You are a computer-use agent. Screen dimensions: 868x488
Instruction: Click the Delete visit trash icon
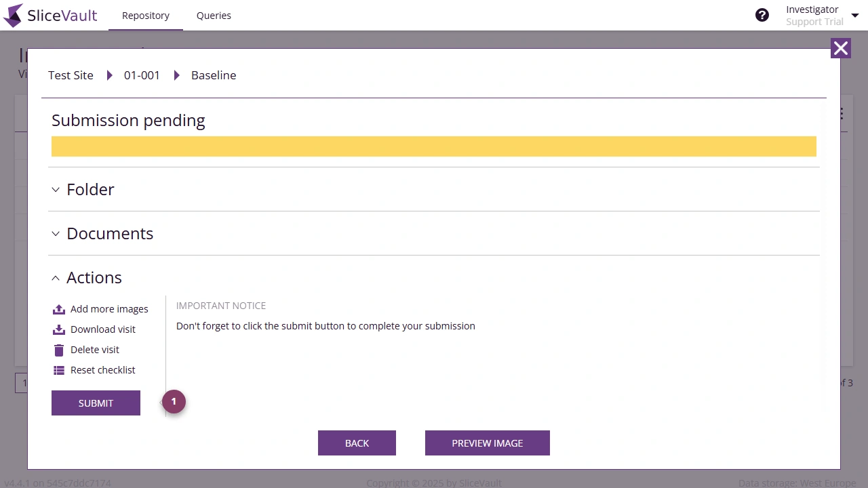click(58, 350)
